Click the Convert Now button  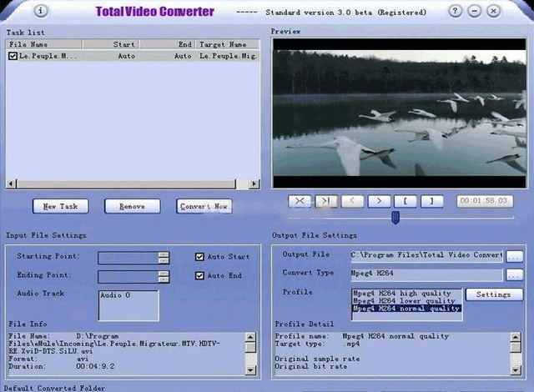(204, 206)
